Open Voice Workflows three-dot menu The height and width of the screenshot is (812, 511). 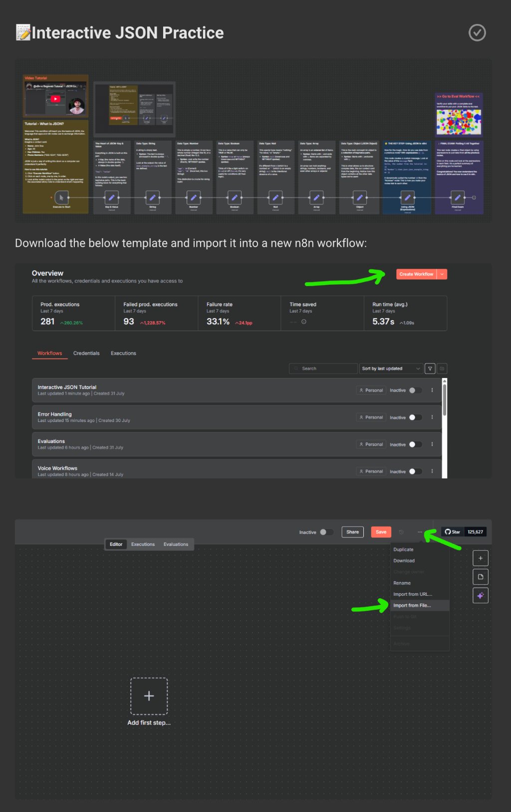pos(432,471)
